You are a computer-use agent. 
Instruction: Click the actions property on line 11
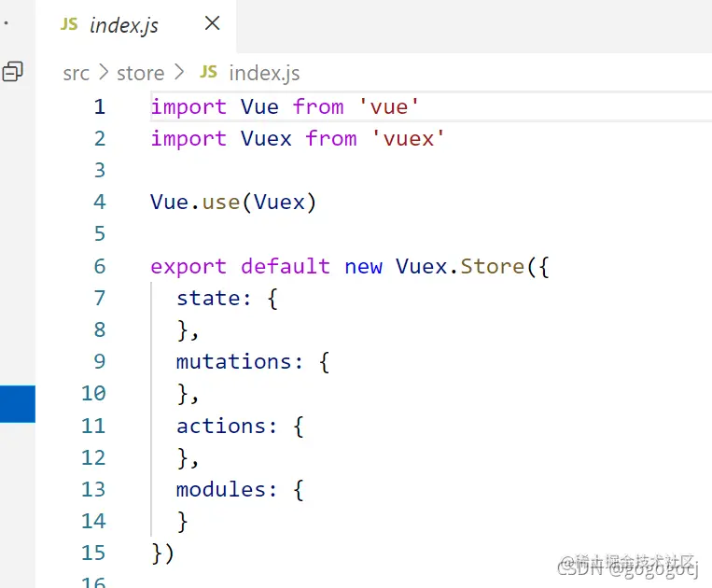[x=220, y=426]
